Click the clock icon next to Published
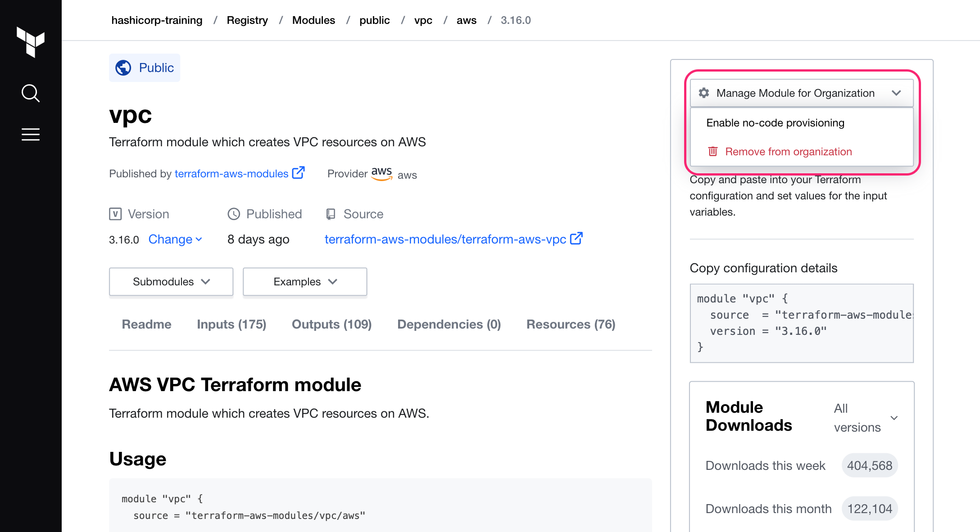 tap(234, 214)
